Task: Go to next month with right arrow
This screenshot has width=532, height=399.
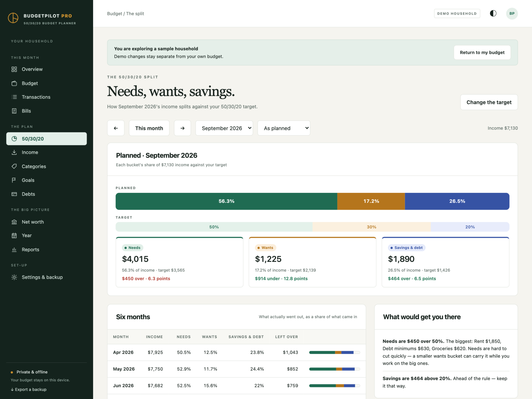Action: (182, 128)
